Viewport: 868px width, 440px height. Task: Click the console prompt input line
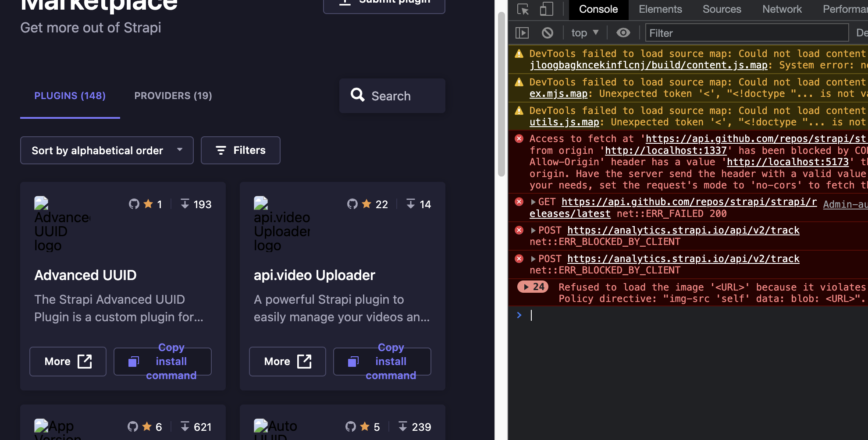[x=697, y=315]
